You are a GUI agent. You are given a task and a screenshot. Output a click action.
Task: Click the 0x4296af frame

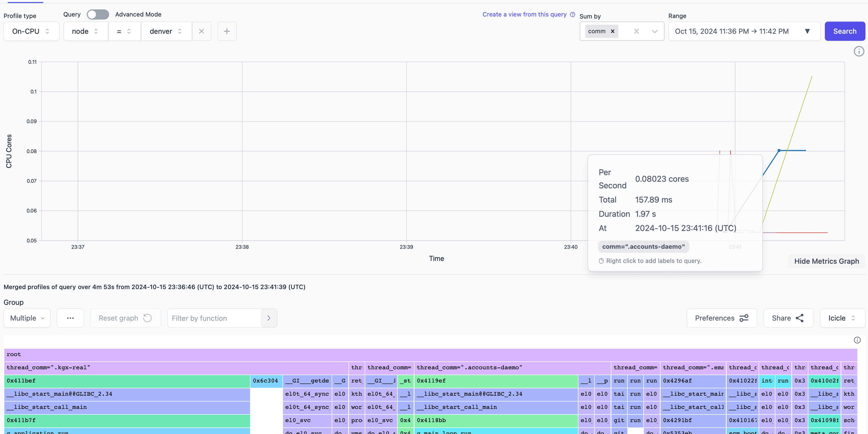coord(693,381)
